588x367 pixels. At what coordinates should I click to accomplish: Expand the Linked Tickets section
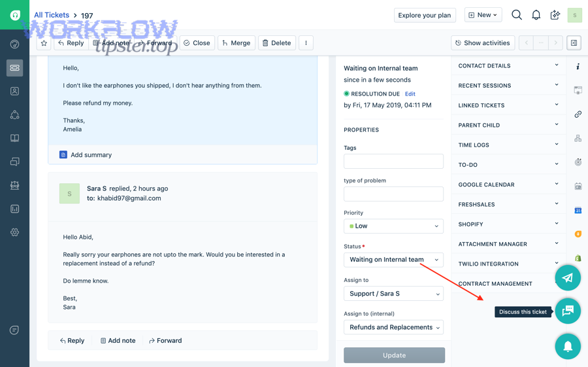(x=508, y=105)
